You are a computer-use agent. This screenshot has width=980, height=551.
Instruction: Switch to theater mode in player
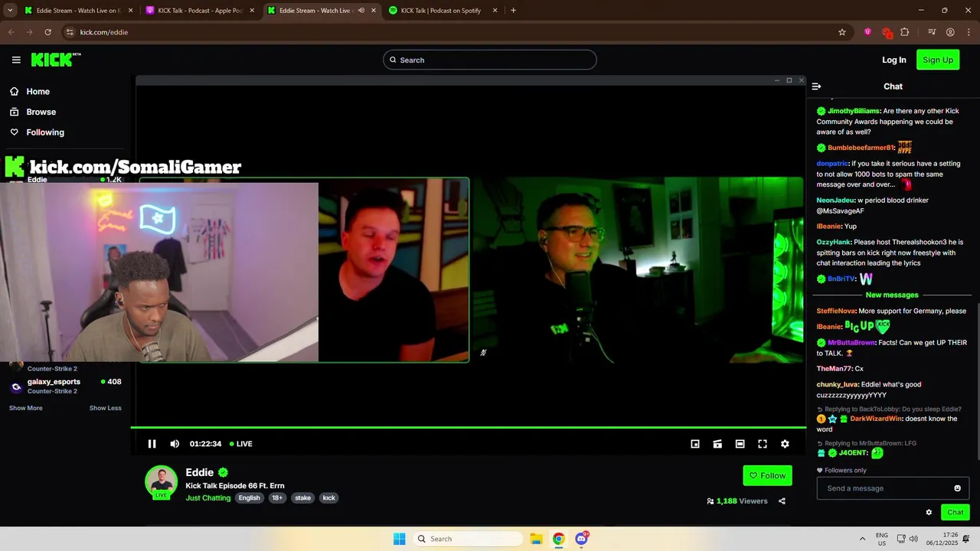(740, 444)
